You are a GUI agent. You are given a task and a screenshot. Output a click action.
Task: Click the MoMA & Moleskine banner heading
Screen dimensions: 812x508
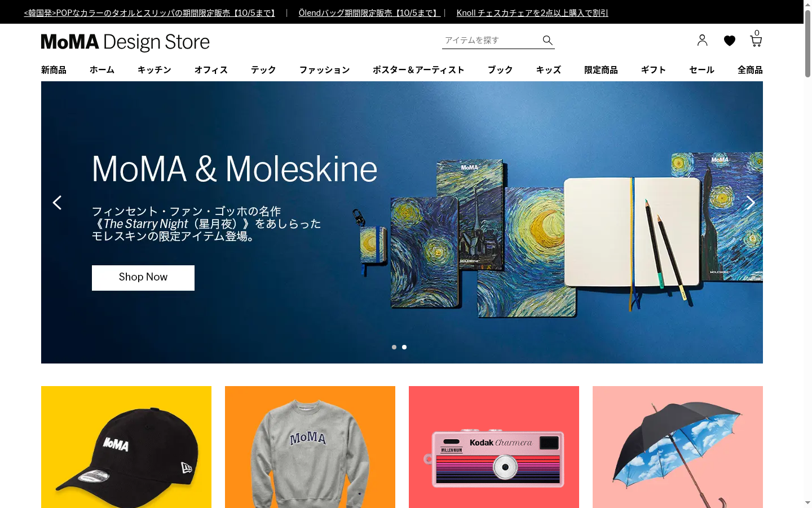[x=235, y=169]
